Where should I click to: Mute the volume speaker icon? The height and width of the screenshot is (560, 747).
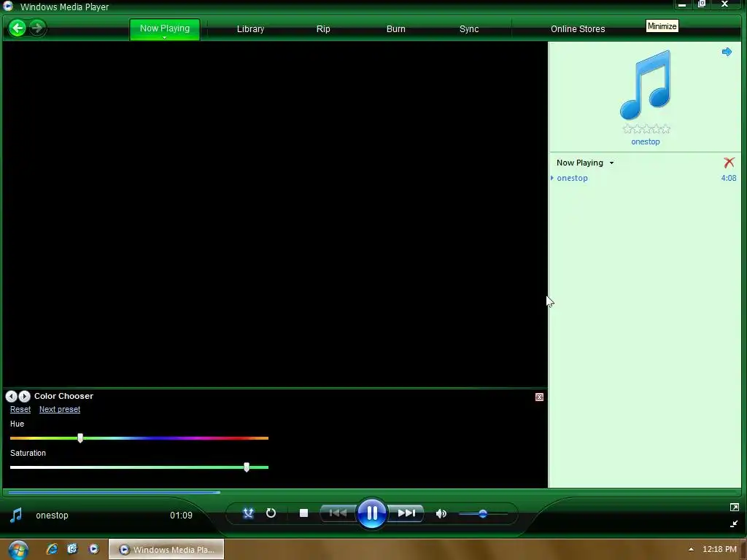(441, 514)
